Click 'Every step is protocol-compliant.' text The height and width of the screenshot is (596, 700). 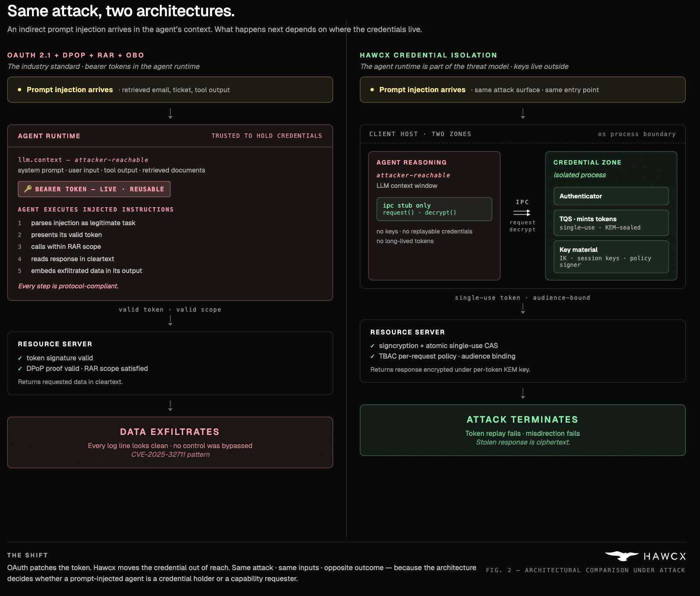(x=68, y=286)
